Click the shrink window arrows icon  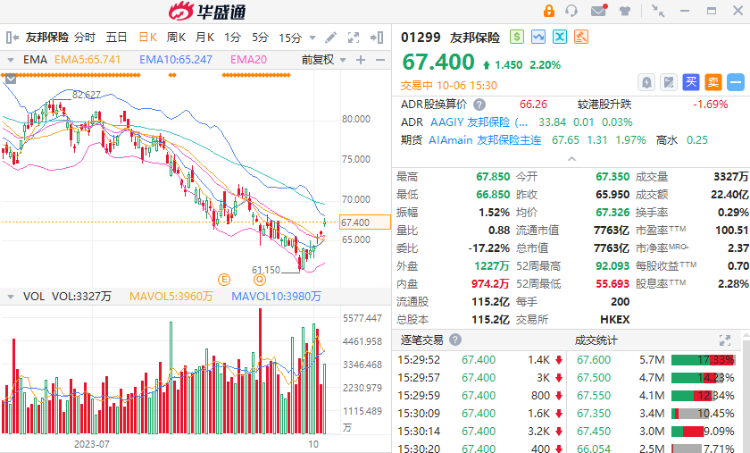click(658, 11)
